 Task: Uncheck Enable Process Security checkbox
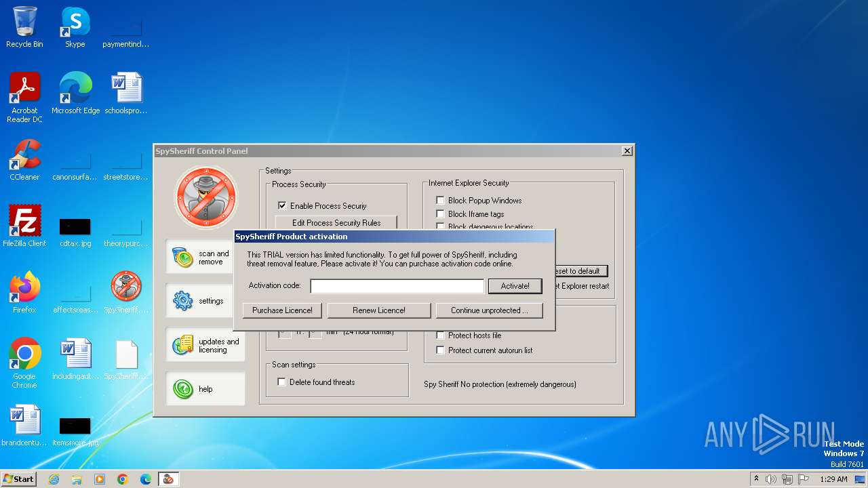point(282,205)
